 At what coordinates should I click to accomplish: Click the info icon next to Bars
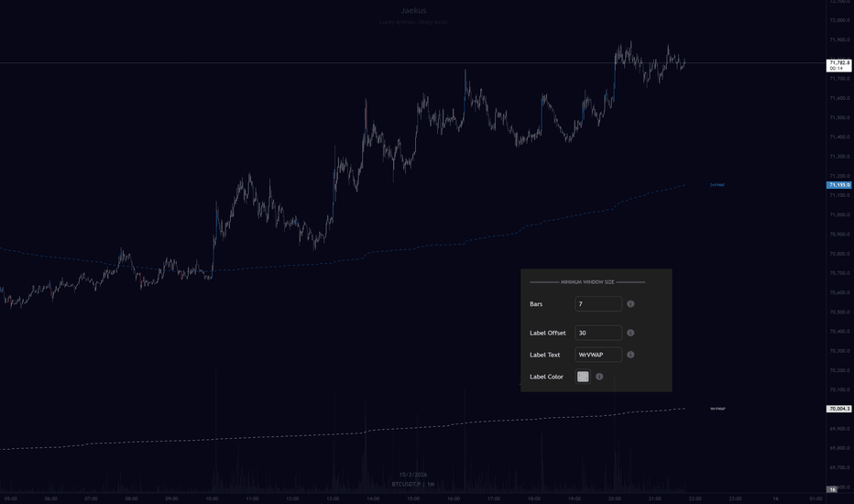point(631,303)
